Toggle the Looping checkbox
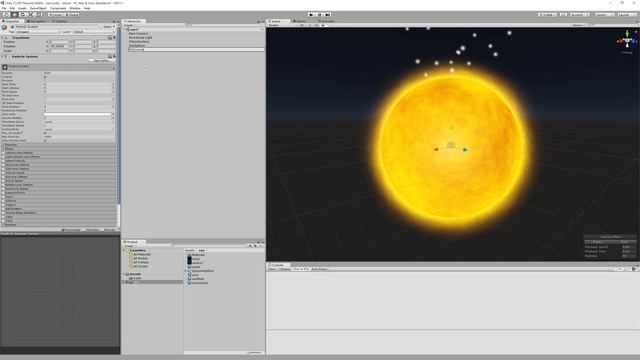This screenshot has height=360, width=640. click(x=45, y=77)
